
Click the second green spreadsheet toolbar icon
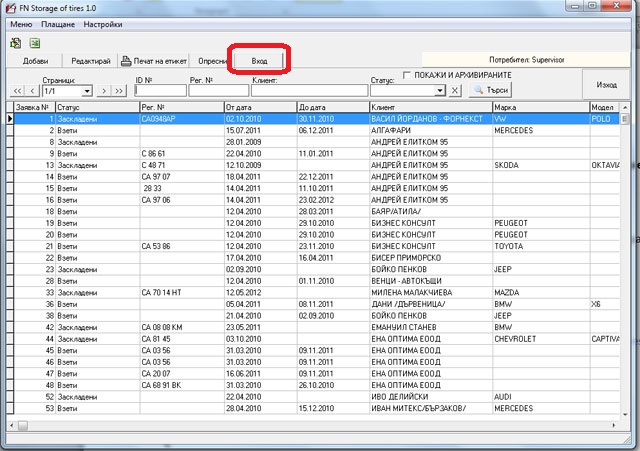(x=35, y=43)
